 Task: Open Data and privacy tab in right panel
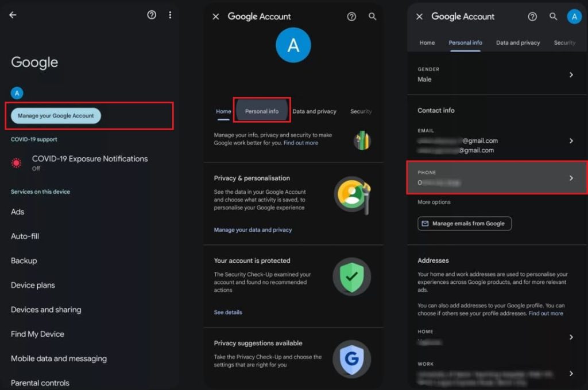tap(518, 42)
